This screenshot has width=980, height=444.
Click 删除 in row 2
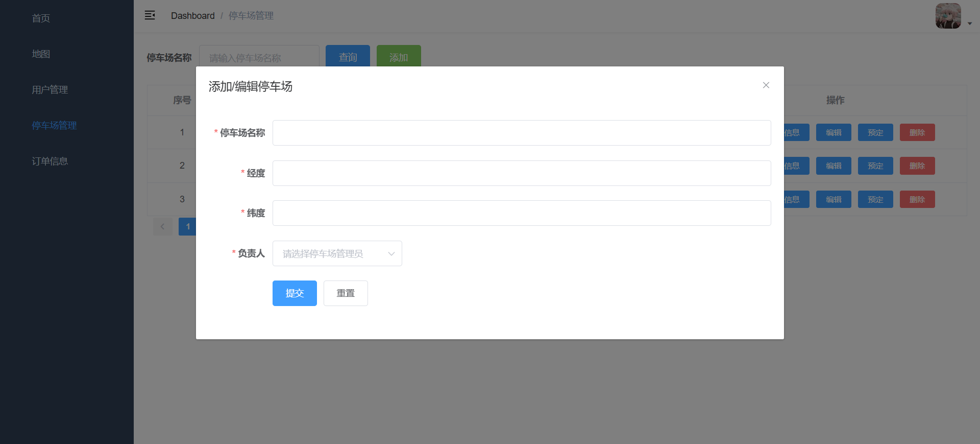tap(917, 166)
